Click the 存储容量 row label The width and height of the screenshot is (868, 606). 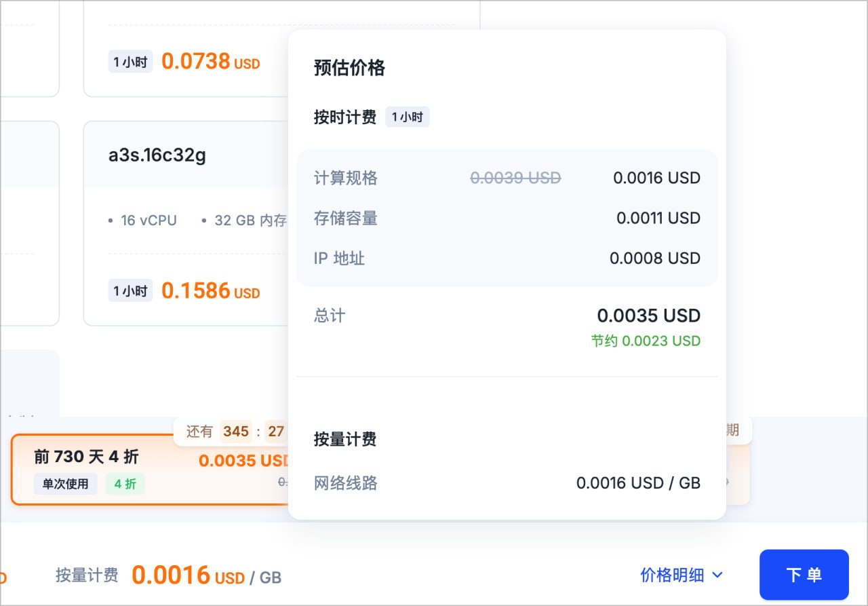(346, 219)
